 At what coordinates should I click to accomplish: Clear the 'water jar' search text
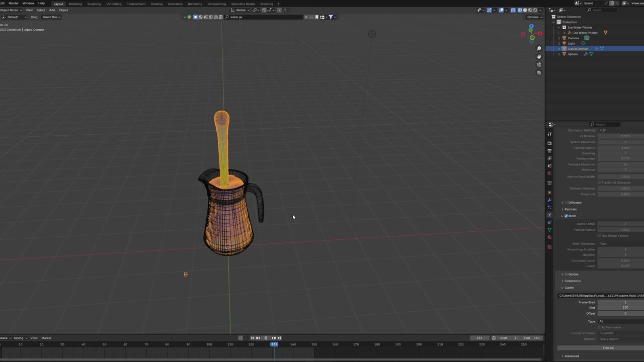tap(306, 17)
